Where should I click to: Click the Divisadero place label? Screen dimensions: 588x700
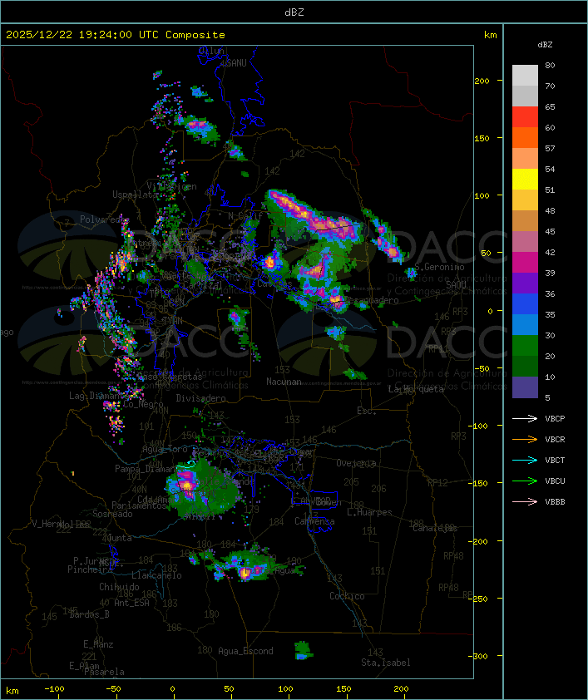coord(200,397)
